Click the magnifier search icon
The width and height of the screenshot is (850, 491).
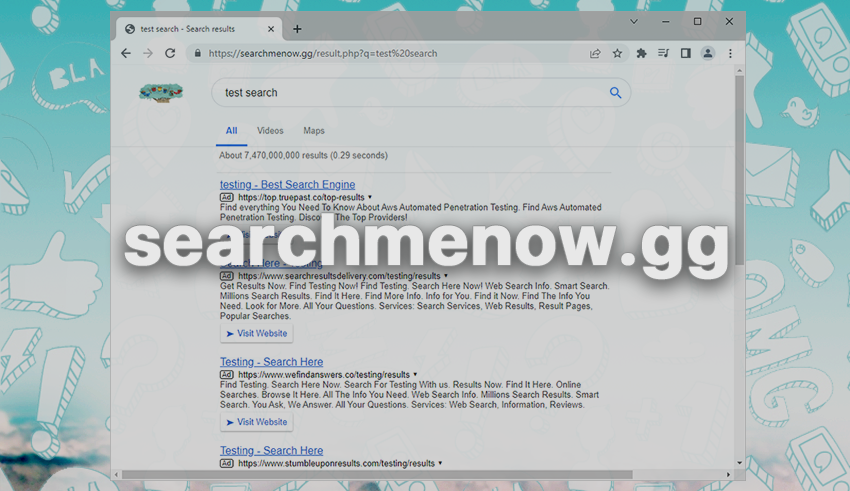[x=615, y=93]
